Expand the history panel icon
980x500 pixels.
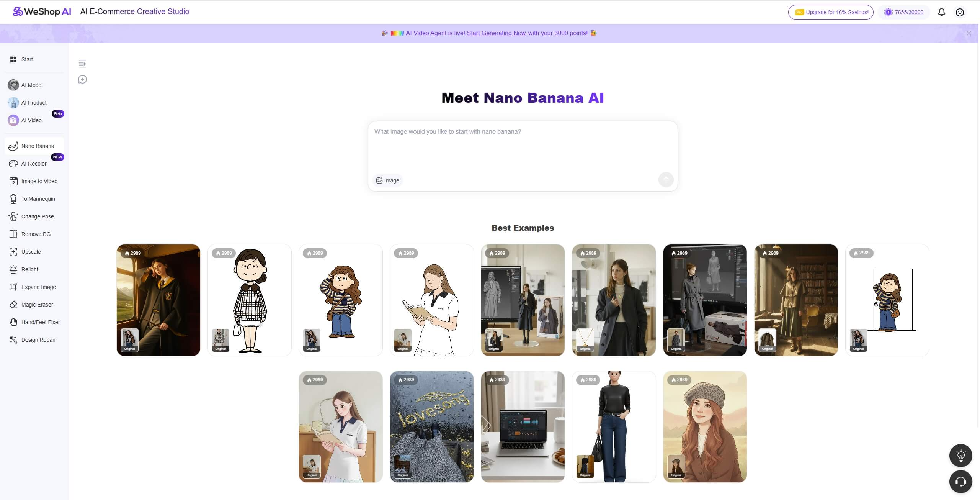[82, 64]
